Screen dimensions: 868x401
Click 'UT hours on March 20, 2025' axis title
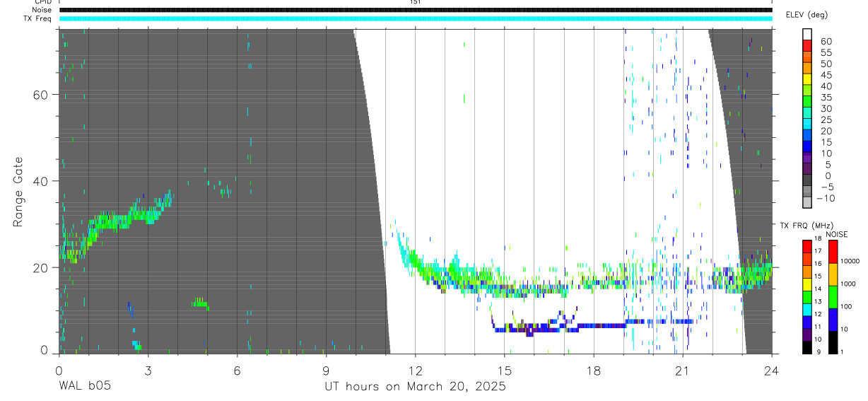tap(415, 387)
